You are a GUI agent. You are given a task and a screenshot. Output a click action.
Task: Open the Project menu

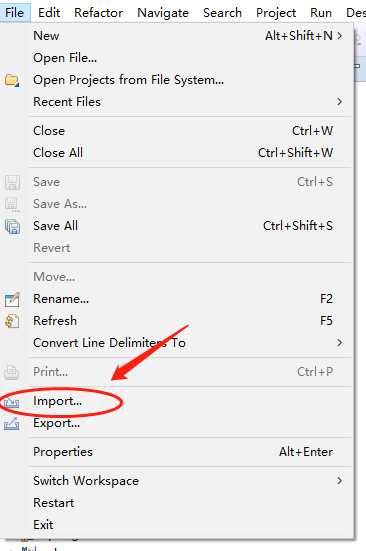(276, 13)
